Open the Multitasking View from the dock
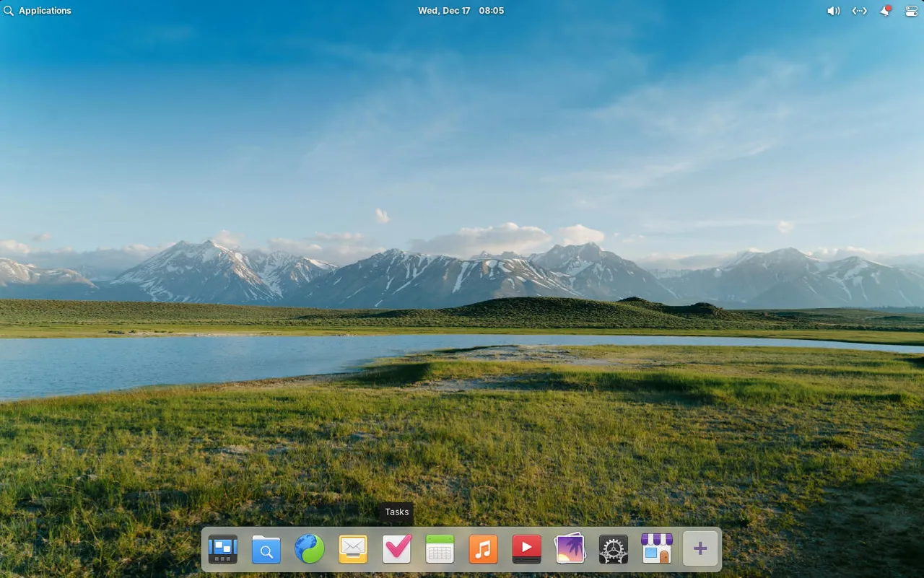924x578 pixels. [x=222, y=548]
